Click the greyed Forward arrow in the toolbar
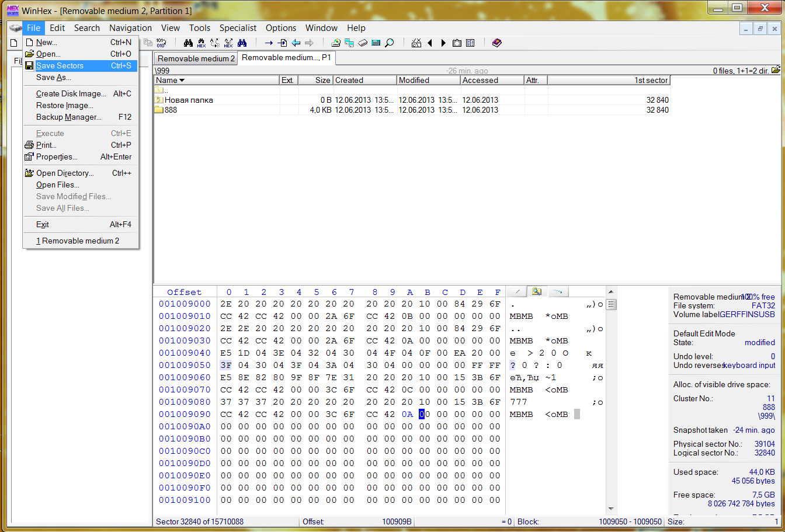Viewport: 785px width, 532px height. (309, 43)
